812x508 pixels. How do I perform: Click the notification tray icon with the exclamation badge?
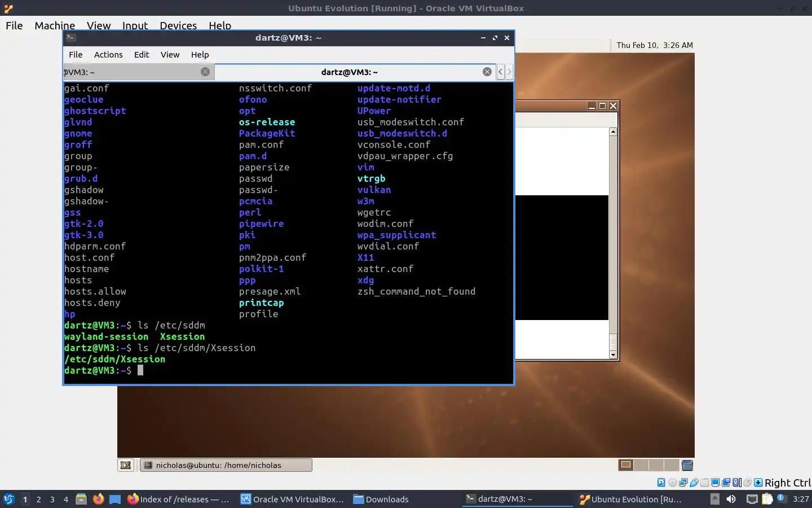click(782, 498)
